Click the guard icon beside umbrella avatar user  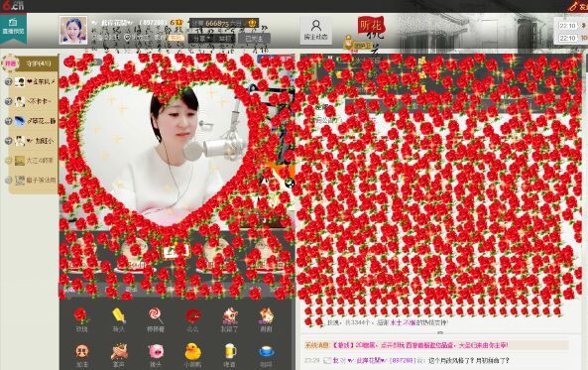point(8,121)
